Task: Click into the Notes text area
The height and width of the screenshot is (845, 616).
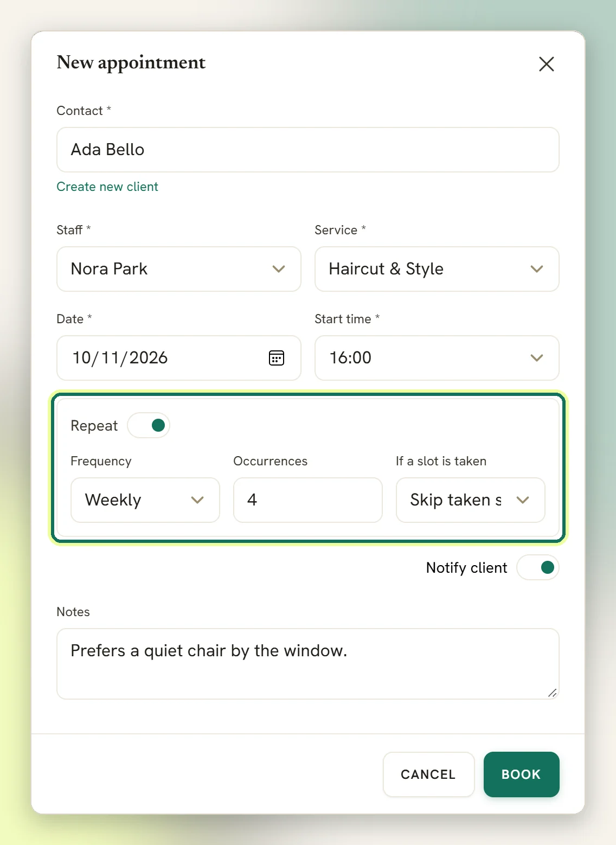Action: [308, 664]
